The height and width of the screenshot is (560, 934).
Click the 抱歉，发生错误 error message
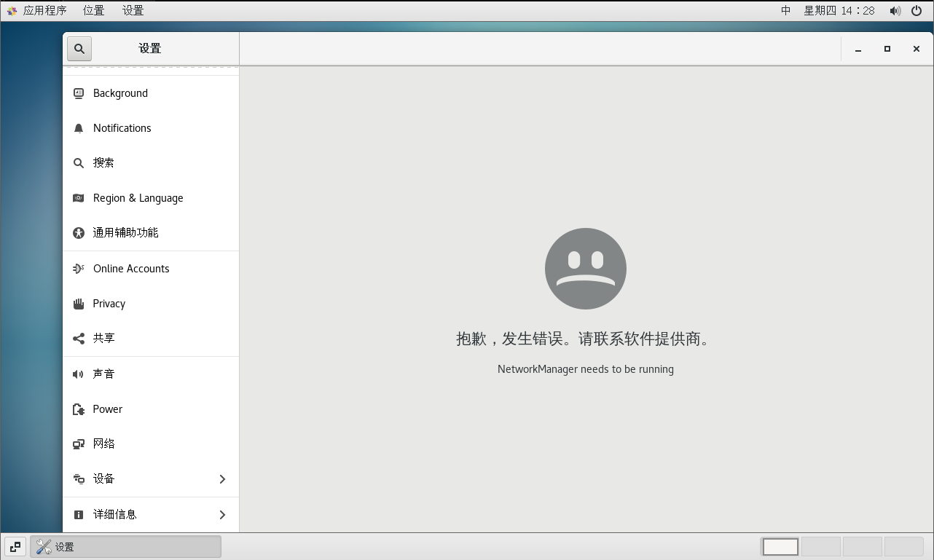(584, 339)
